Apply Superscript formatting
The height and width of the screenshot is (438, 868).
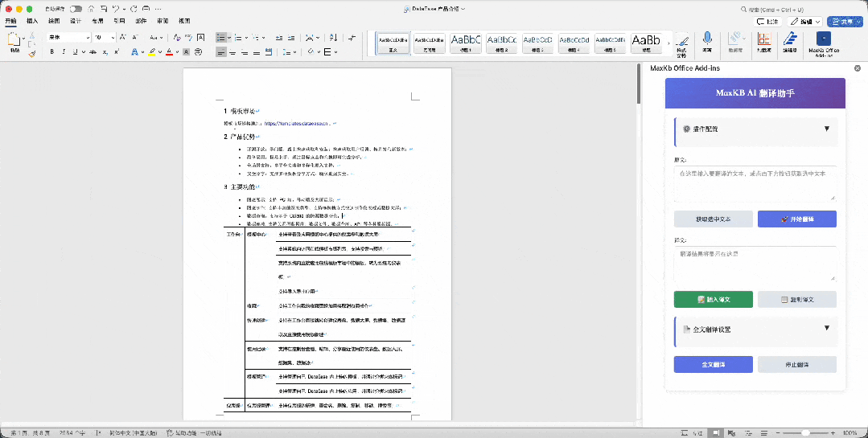[x=117, y=52]
